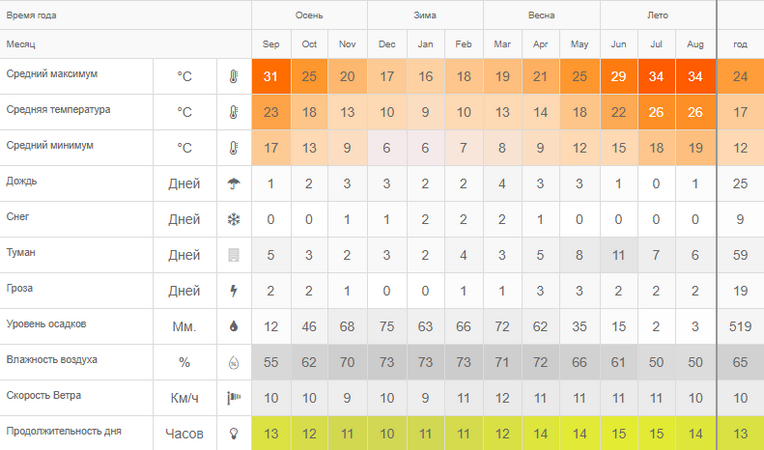Click the light bulb icon for Продолжительность дня
Viewport: 764px width, 450px height.
(x=234, y=433)
